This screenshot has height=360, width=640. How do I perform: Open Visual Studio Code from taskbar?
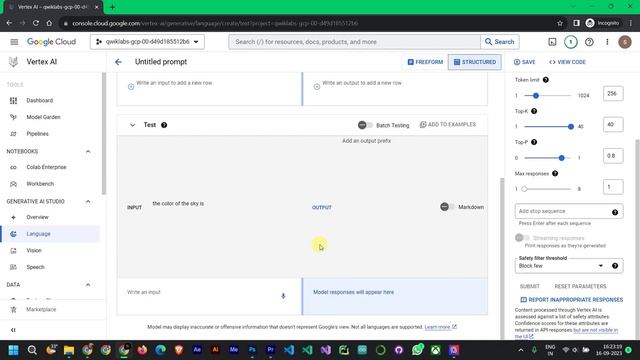(289, 350)
